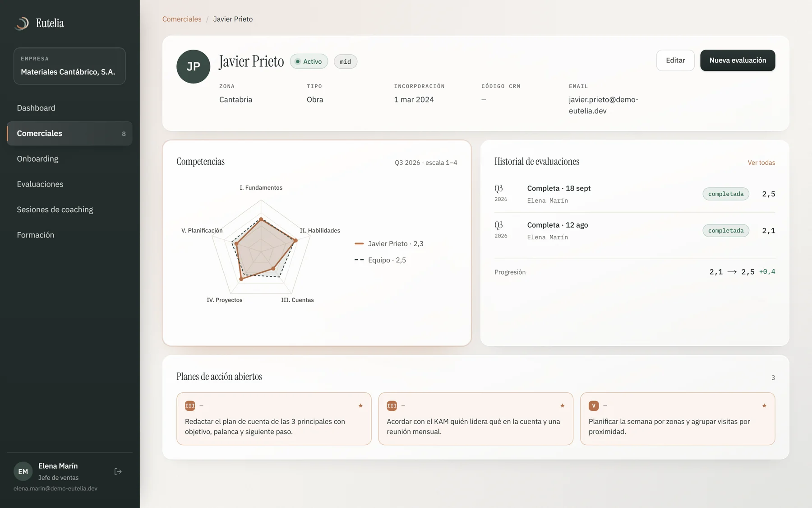This screenshot has height=508, width=812.
Task: Click the completada badge for 18 sept
Action: pos(726,194)
